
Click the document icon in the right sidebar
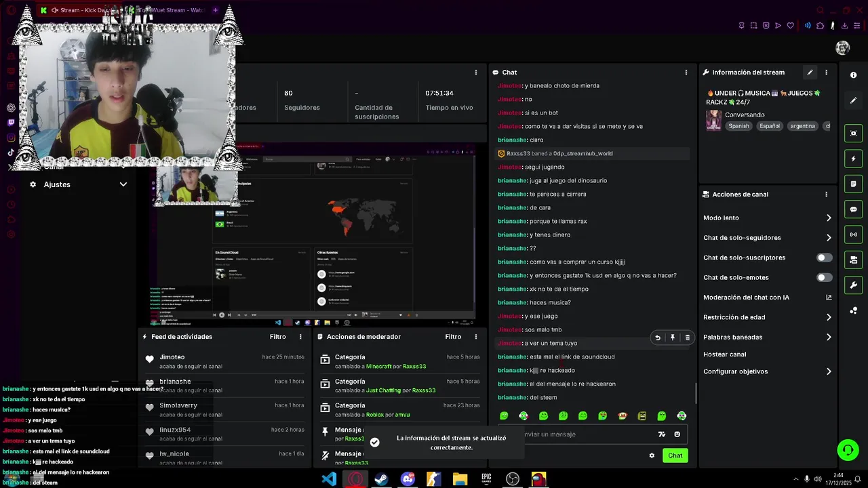point(853,184)
